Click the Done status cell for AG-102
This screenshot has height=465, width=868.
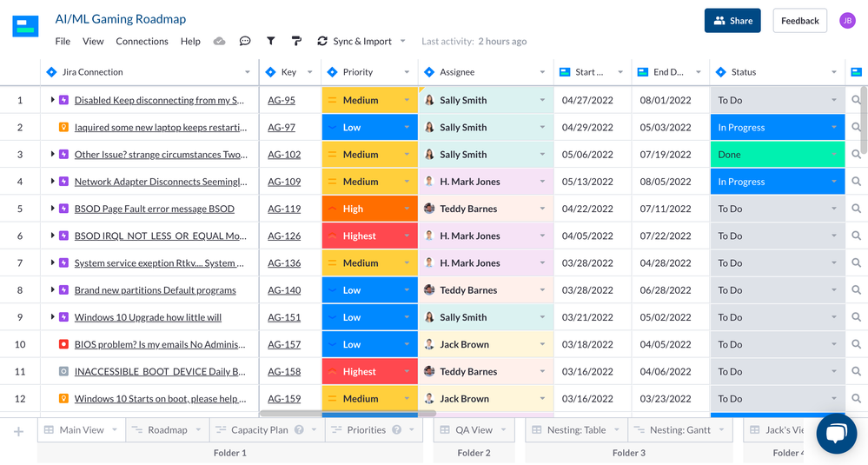pyautogui.click(x=778, y=155)
